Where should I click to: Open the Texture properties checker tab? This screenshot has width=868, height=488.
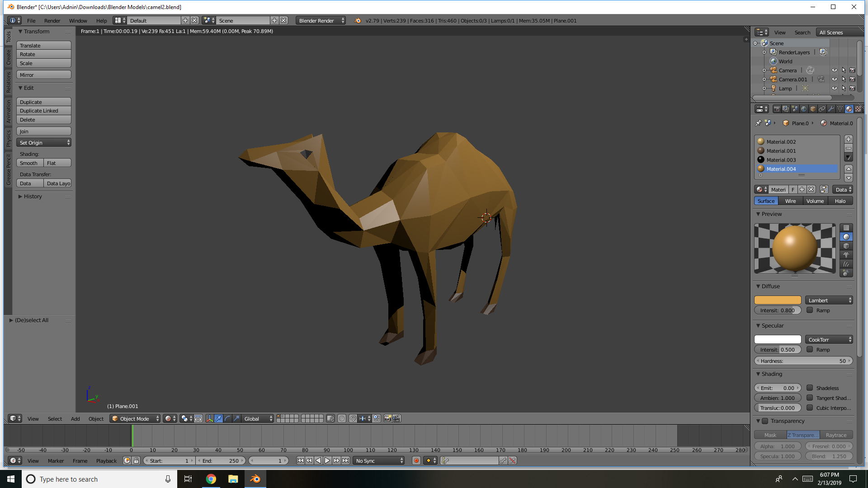(858, 109)
